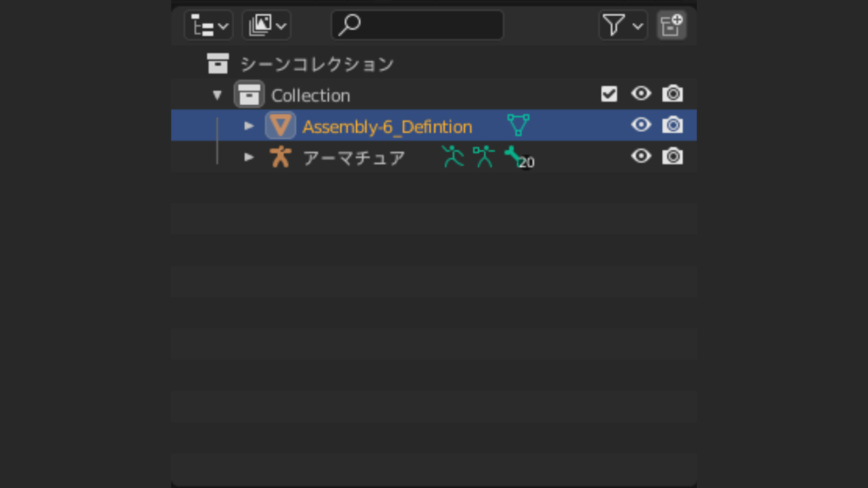Click the orange mesh object icon of Assembly-6_Defintion
The width and height of the screenshot is (868, 488).
pyautogui.click(x=281, y=125)
